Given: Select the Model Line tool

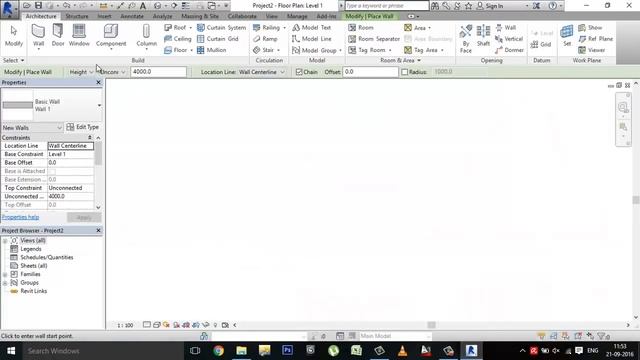Looking at the screenshot, I should [311, 39].
